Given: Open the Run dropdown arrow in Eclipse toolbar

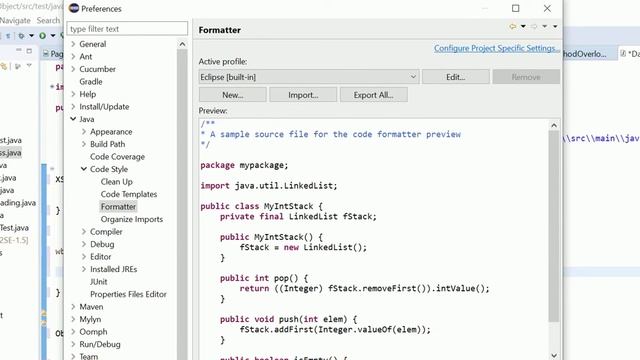Looking at the screenshot, I should [x=53, y=36].
